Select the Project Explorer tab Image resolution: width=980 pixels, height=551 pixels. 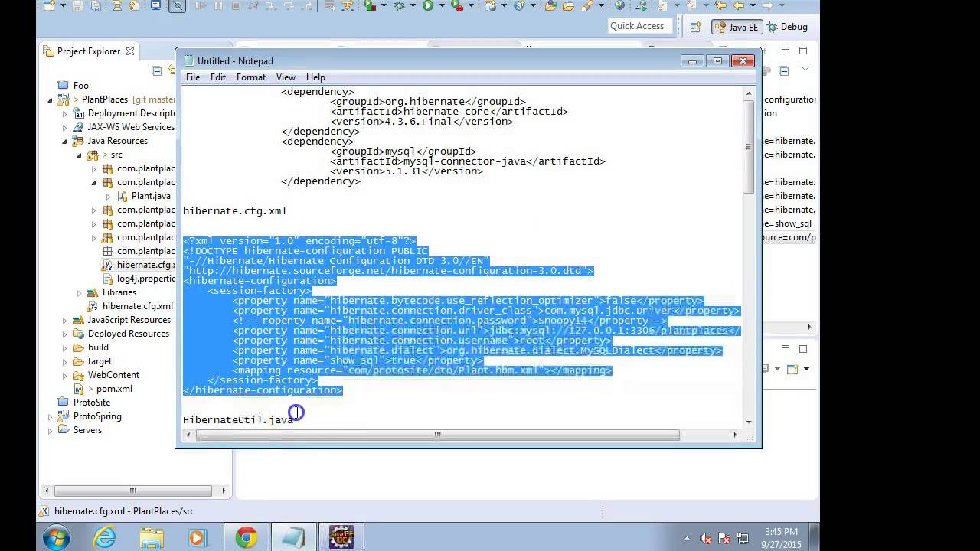click(x=89, y=51)
